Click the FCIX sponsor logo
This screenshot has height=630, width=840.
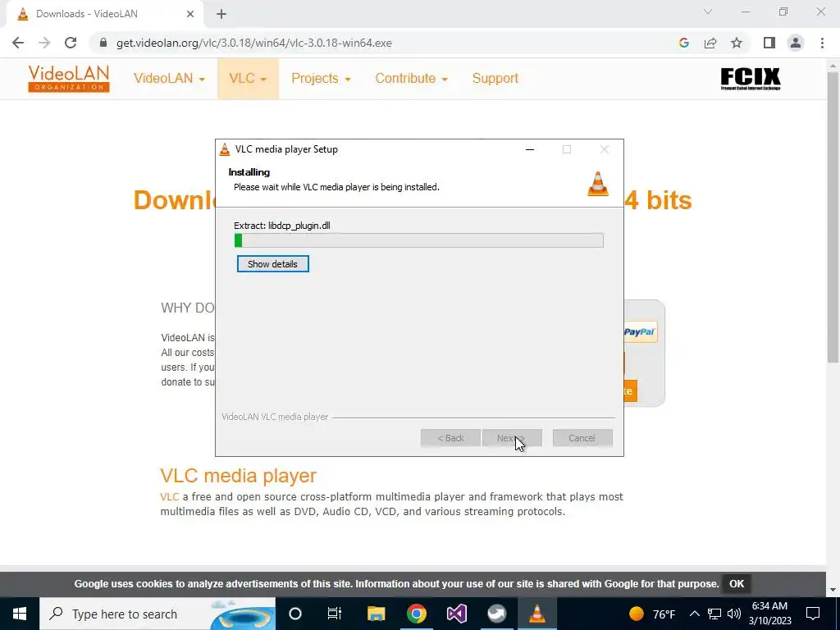(750, 79)
